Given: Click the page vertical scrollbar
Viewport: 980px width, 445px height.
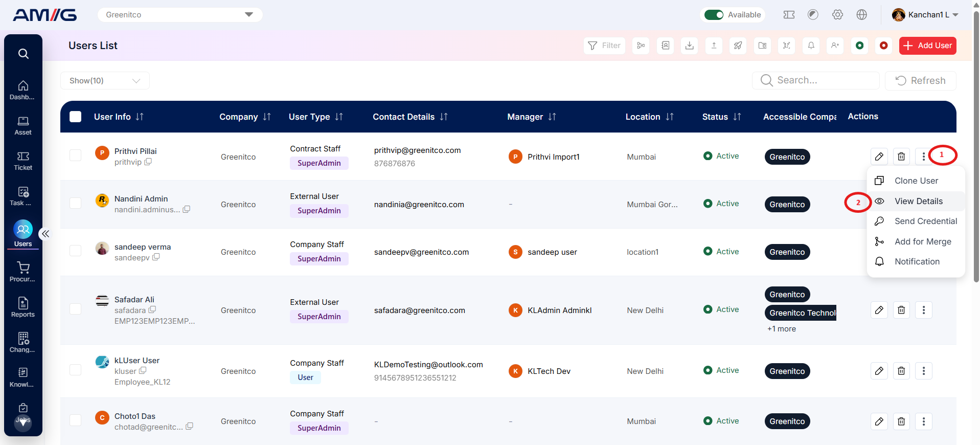Looking at the screenshot, I should click(x=976, y=146).
